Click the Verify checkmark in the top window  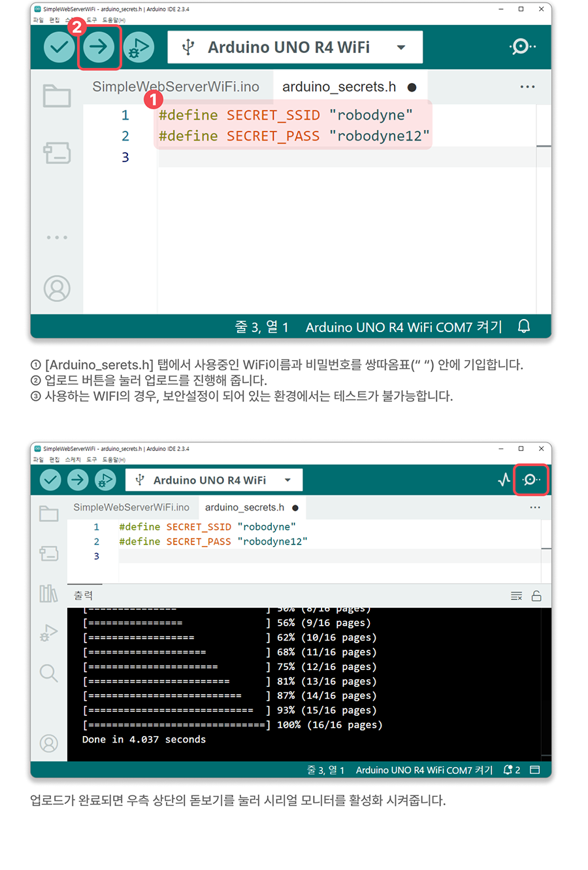[x=59, y=47]
